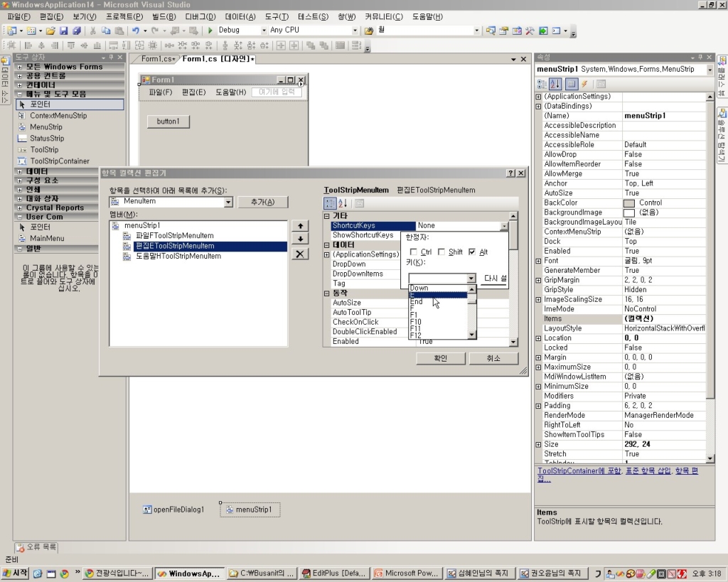Viewport: 728px width, 582px height.
Task: Click the Align Lefts layout icon
Action: [x=28, y=45]
